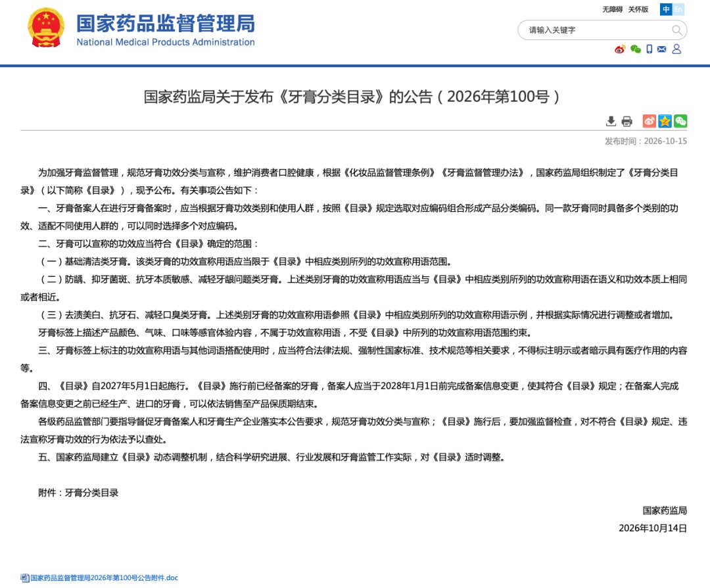Open the mobile phone icon in header
Screen dimensions: 710x588
coord(650,49)
